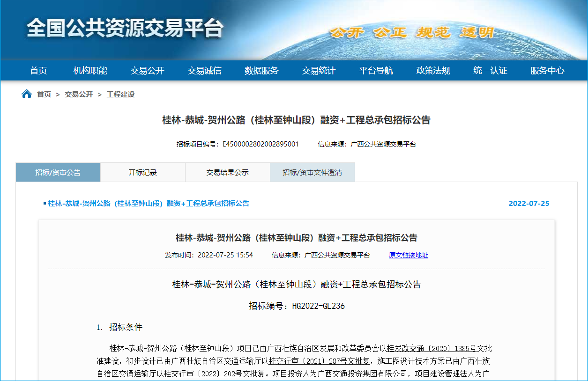Go to 服务中心 in navigation bar
588x381 pixels.
click(x=547, y=71)
